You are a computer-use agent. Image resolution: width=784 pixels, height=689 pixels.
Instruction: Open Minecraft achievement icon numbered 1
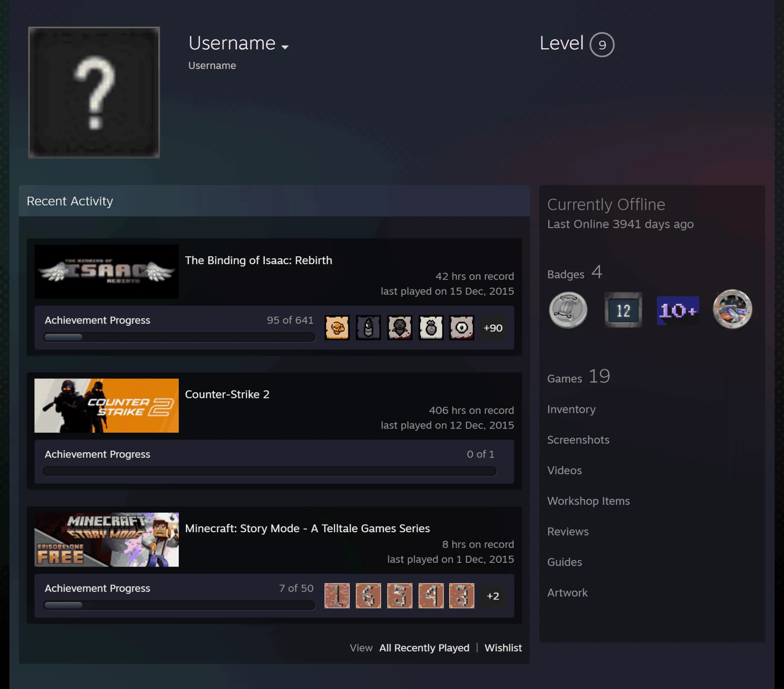[337, 596]
